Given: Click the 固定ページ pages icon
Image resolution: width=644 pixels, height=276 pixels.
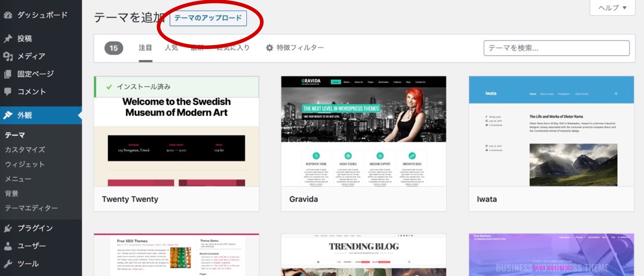Looking at the screenshot, I should coord(8,74).
